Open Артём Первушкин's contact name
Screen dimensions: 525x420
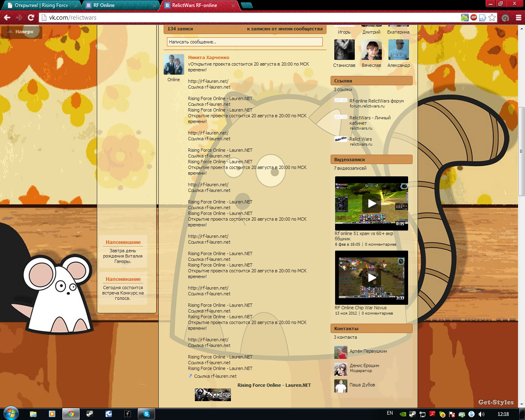(368, 351)
